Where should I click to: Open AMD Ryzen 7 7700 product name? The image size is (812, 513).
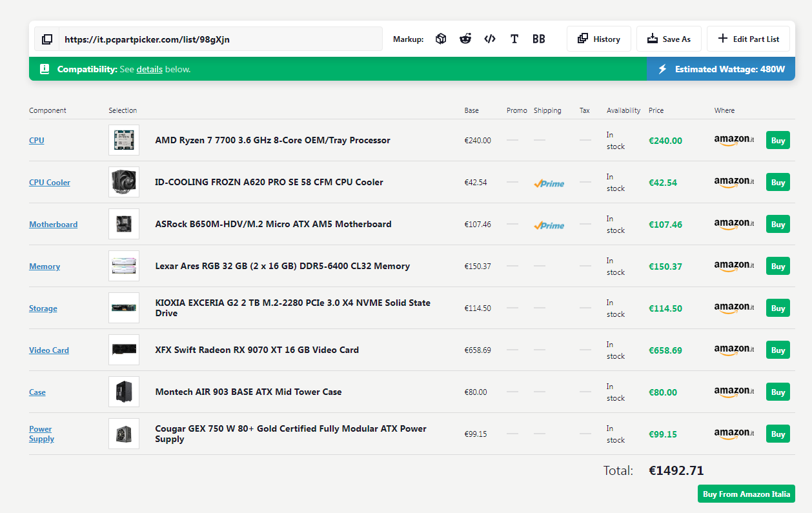(272, 140)
